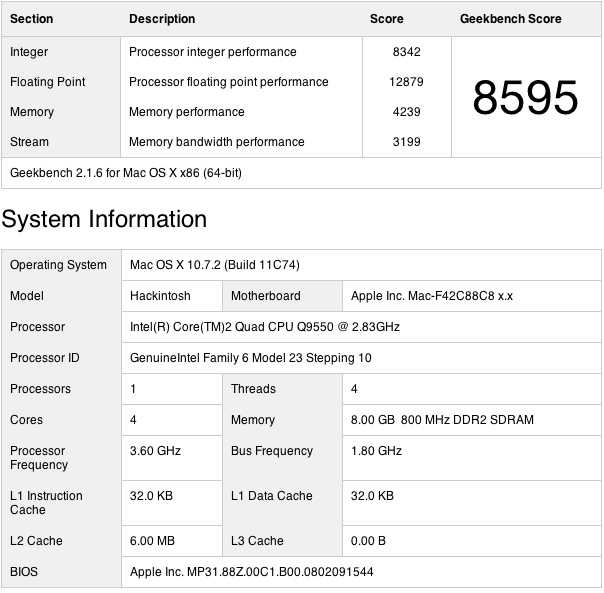
Task: Click the Threads label
Action: pyautogui.click(x=253, y=389)
